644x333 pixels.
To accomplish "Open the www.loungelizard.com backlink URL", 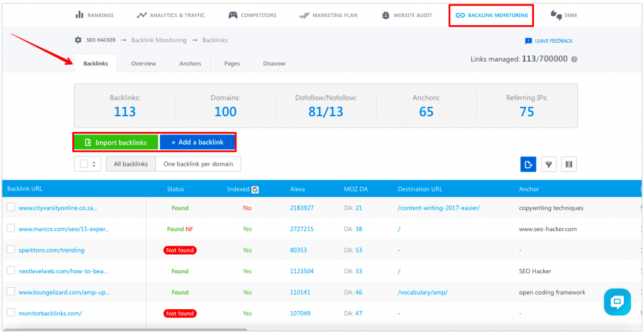I will tap(64, 292).
